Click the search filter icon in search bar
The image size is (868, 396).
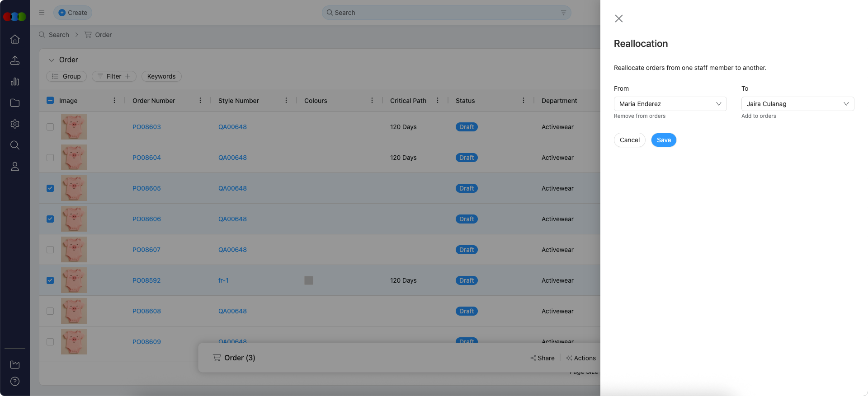[563, 13]
